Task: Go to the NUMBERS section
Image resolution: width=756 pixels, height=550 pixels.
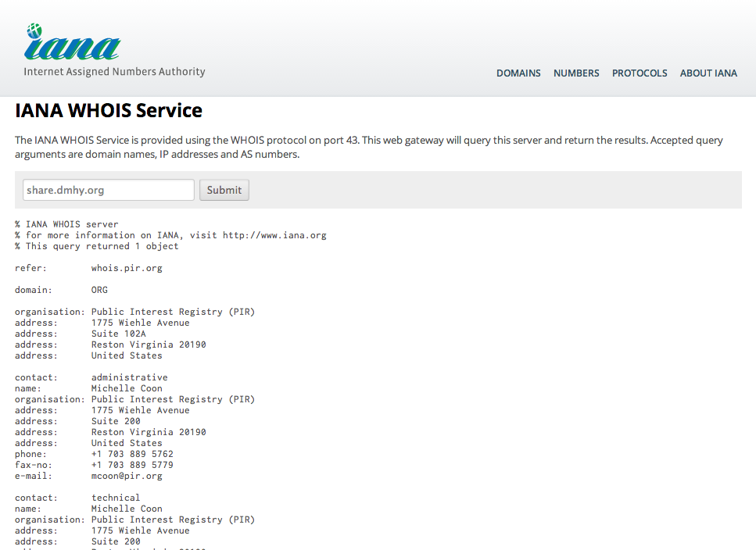Action: coord(576,73)
